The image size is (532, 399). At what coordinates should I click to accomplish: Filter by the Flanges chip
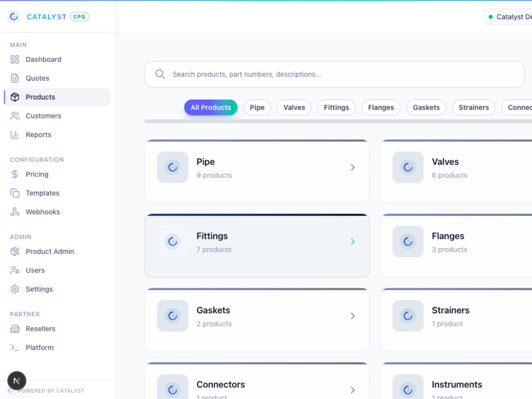click(381, 107)
